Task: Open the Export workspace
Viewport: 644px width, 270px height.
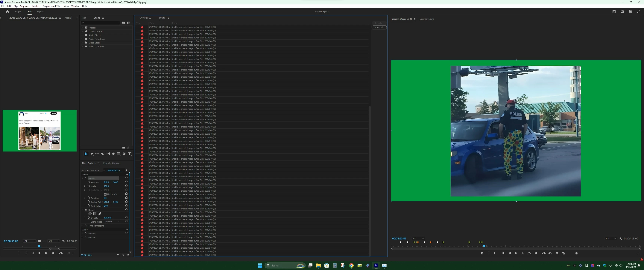Action: [40, 11]
